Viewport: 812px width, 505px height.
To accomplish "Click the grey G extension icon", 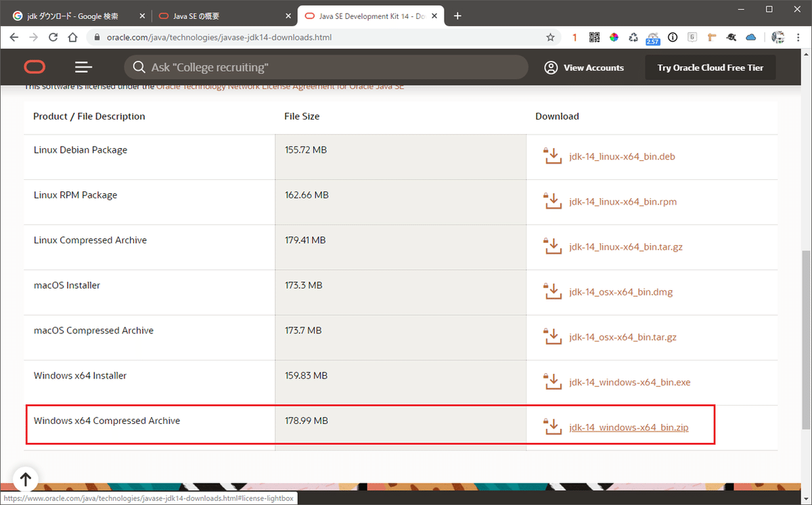I will coord(692,37).
